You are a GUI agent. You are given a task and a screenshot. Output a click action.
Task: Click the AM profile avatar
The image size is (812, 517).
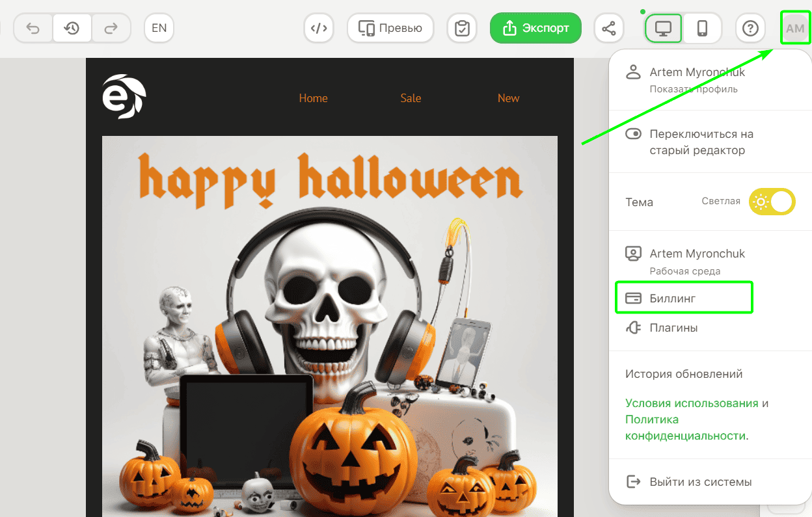click(x=795, y=29)
